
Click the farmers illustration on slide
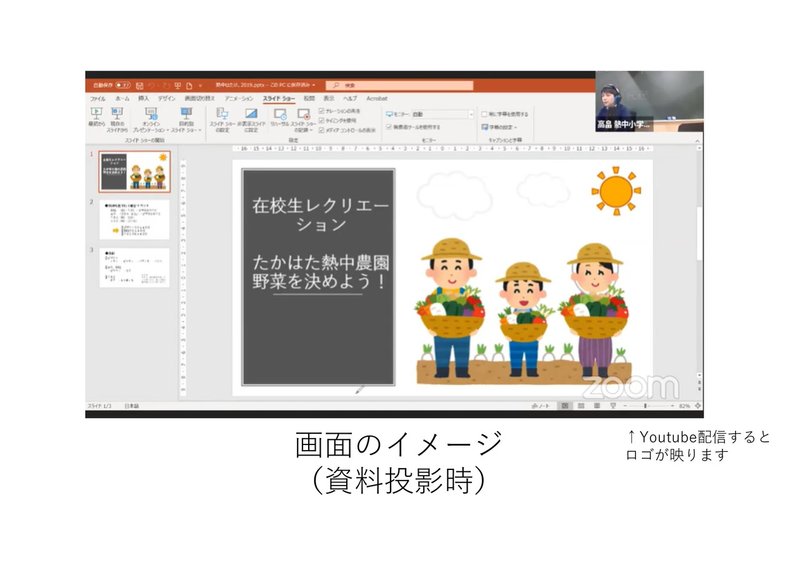click(524, 312)
